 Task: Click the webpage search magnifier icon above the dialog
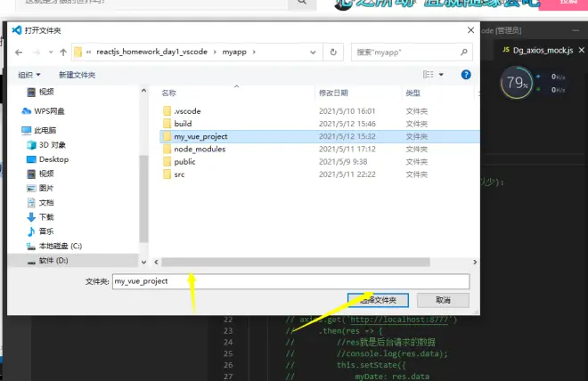[302, 2]
